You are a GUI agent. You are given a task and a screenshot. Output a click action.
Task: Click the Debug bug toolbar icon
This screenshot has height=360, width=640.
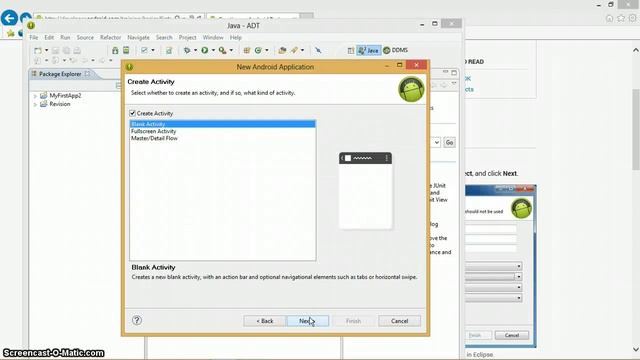pyautogui.click(x=187, y=50)
